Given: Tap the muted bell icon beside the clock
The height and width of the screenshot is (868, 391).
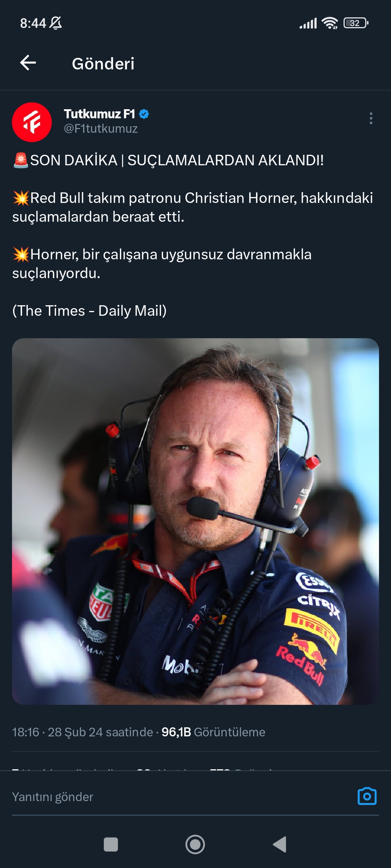Looking at the screenshot, I should [56, 23].
